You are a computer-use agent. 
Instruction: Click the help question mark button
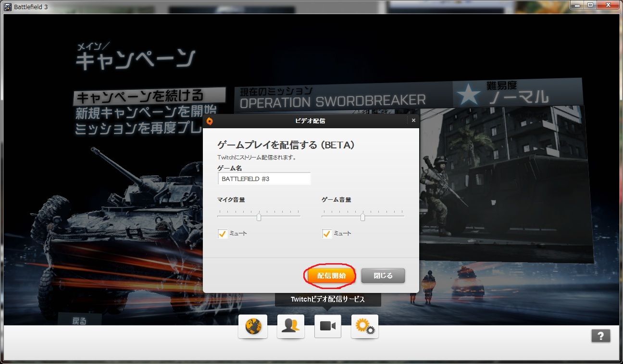601,336
